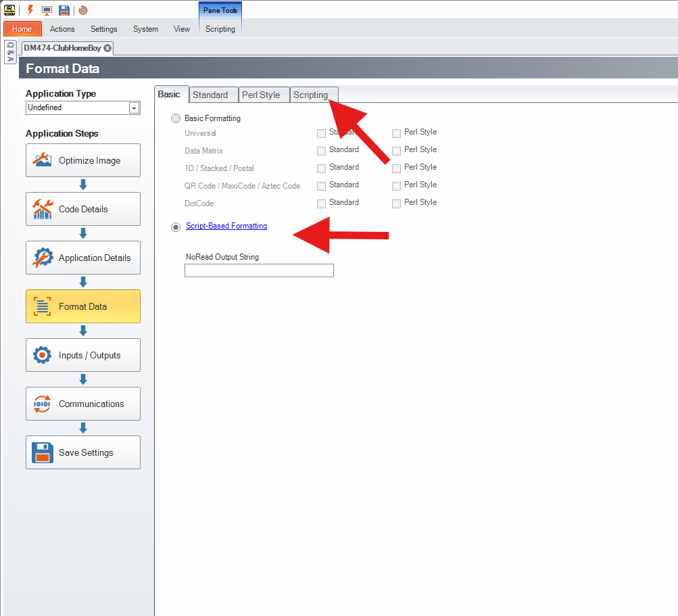Switch to the Perl Style tab
678x616 pixels.
[263, 94]
